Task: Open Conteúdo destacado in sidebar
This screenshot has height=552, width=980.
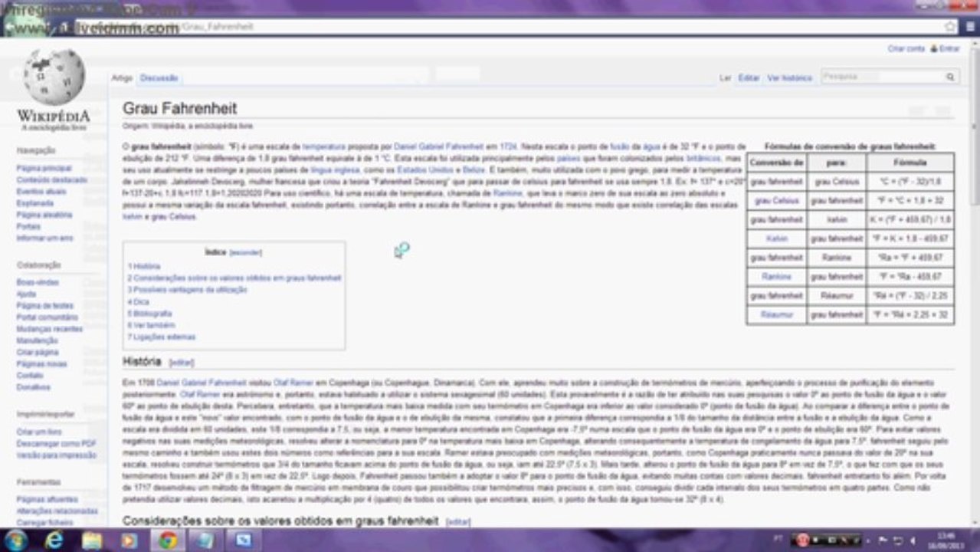Action: click(x=52, y=179)
